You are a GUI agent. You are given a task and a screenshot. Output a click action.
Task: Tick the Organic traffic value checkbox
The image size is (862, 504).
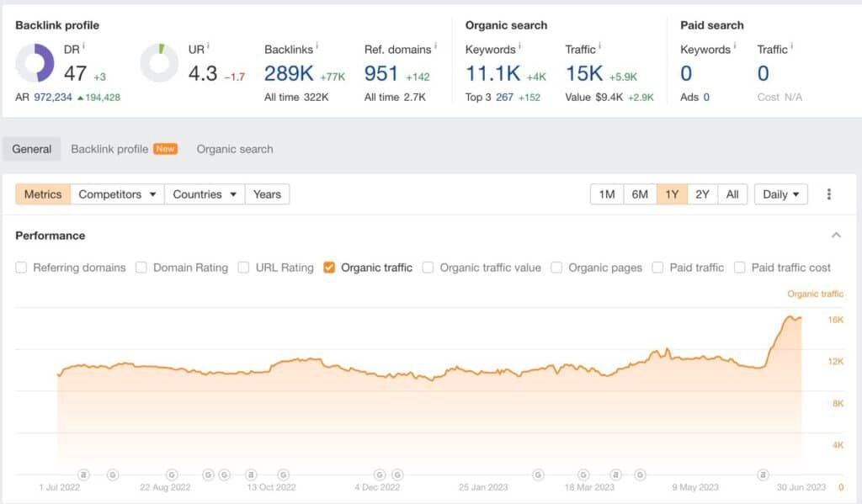click(428, 268)
